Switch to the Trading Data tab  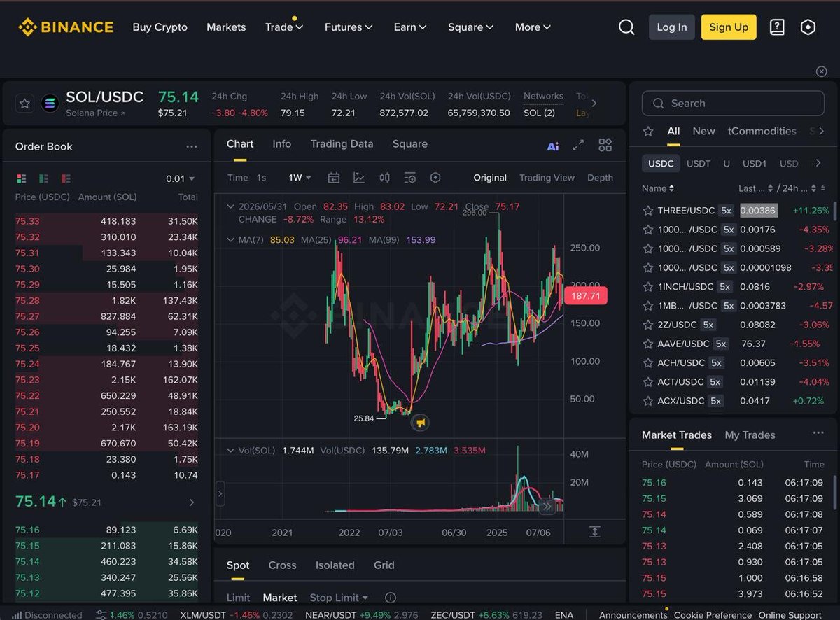click(x=342, y=143)
